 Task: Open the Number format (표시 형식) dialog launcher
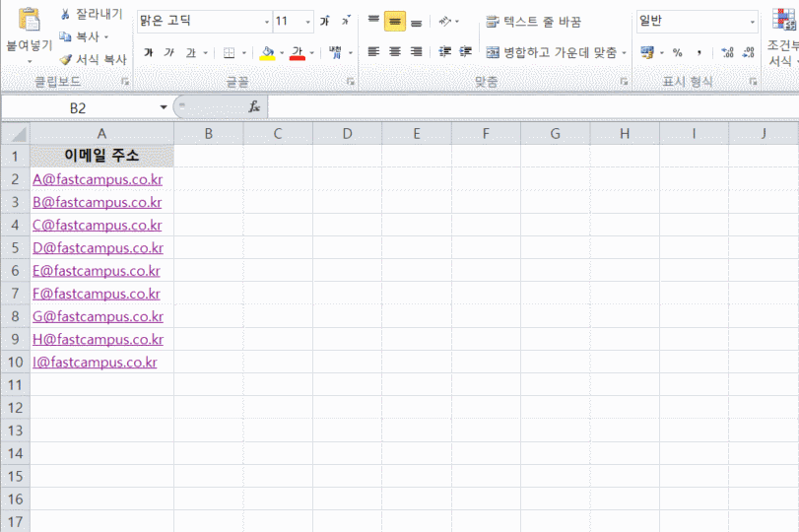tap(753, 81)
